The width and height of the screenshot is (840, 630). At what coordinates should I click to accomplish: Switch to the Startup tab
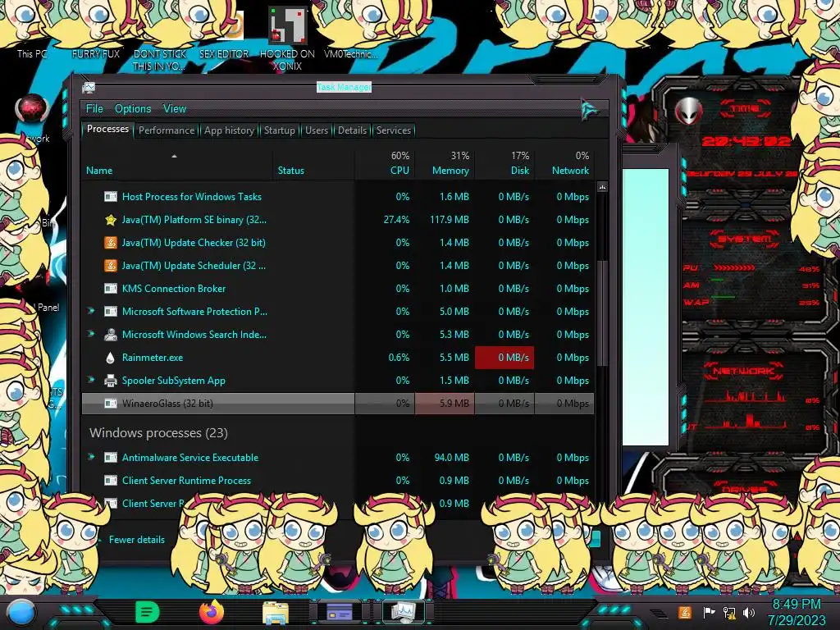(279, 130)
